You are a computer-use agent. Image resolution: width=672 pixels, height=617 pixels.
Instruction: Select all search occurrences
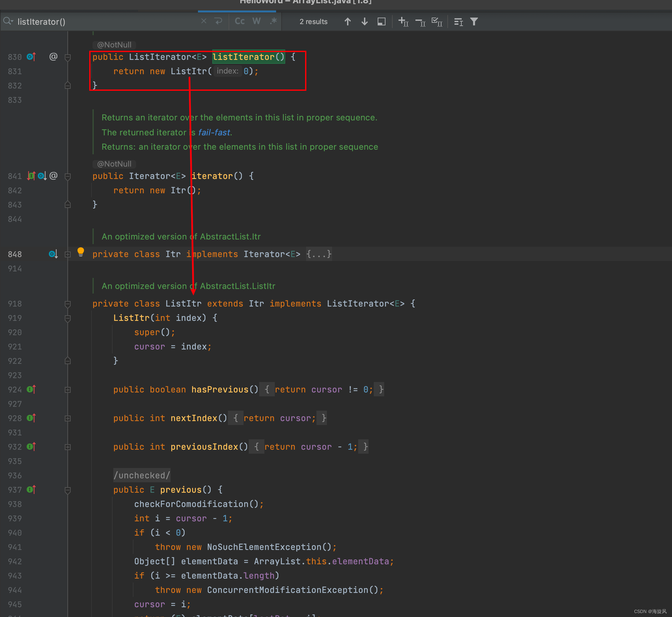coord(437,22)
